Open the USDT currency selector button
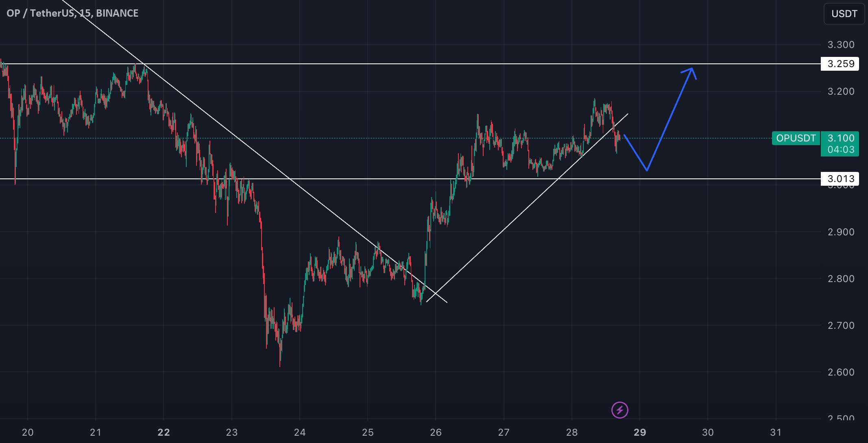This screenshot has width=868, height=443. [844, 14]
